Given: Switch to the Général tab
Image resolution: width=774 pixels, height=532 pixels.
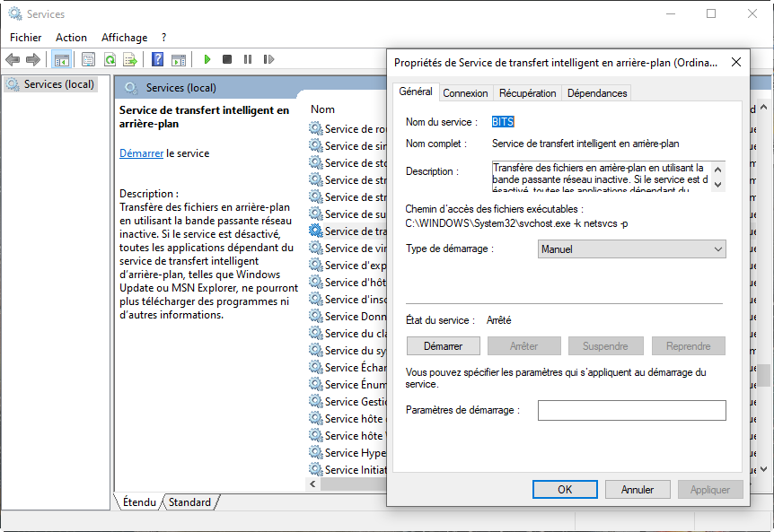Looking at the screenshot, I should point(416,92).
